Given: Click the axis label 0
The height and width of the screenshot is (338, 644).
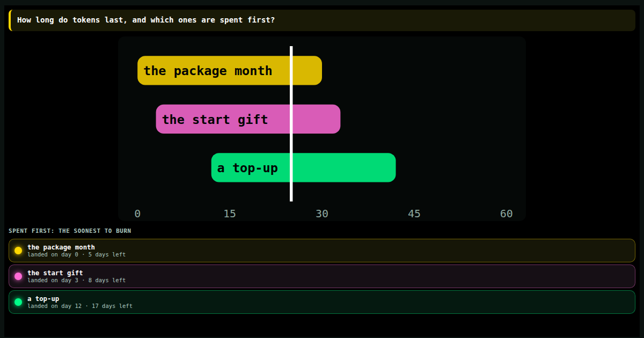Looking at the screenshot, I should (137, 214).
